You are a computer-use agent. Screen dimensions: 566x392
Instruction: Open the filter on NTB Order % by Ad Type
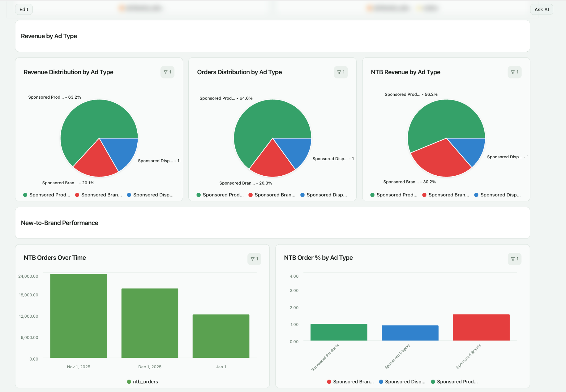click(514, 259)
